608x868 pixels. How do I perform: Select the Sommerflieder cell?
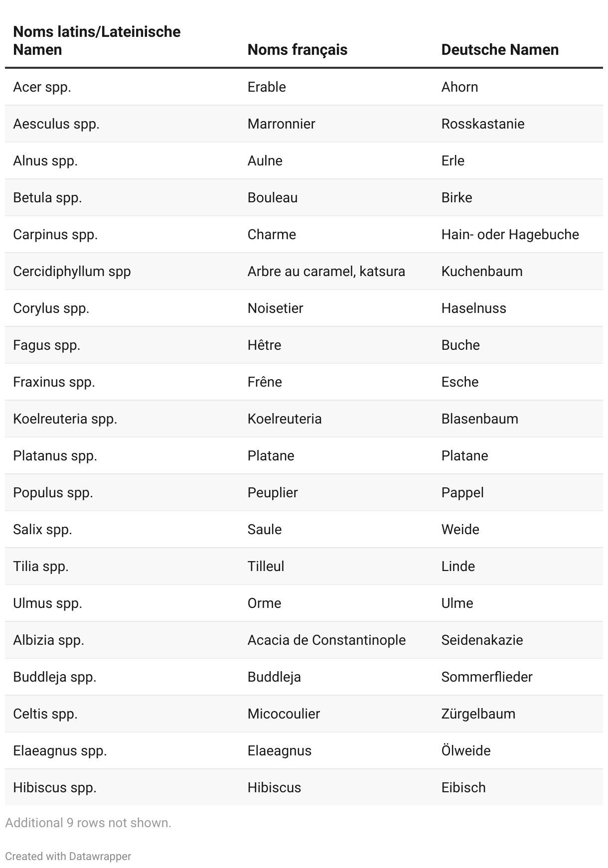(x=487, y=677)
